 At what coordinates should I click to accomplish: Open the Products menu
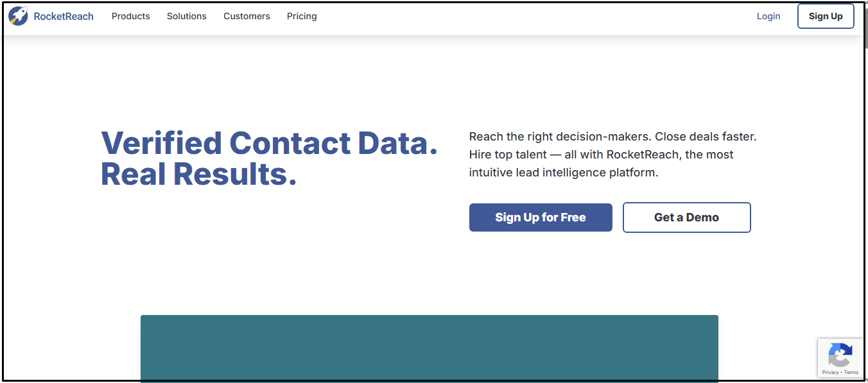point(131,17)
